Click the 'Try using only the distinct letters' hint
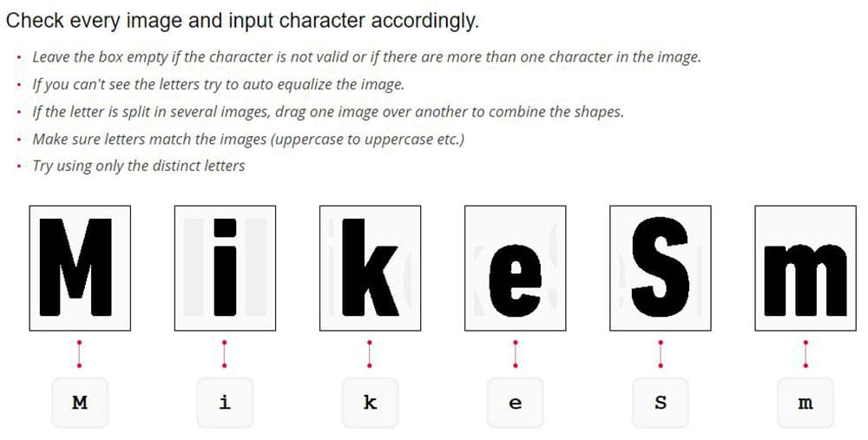Screen dimensions: 868x440 pyautogui.click(x=138, y=166)
